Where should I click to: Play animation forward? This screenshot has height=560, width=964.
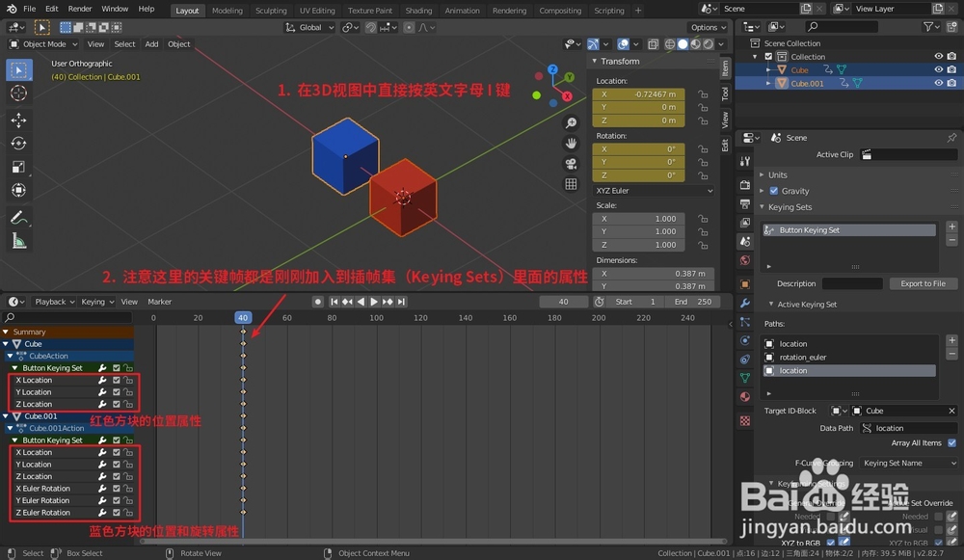coord(374,302)
